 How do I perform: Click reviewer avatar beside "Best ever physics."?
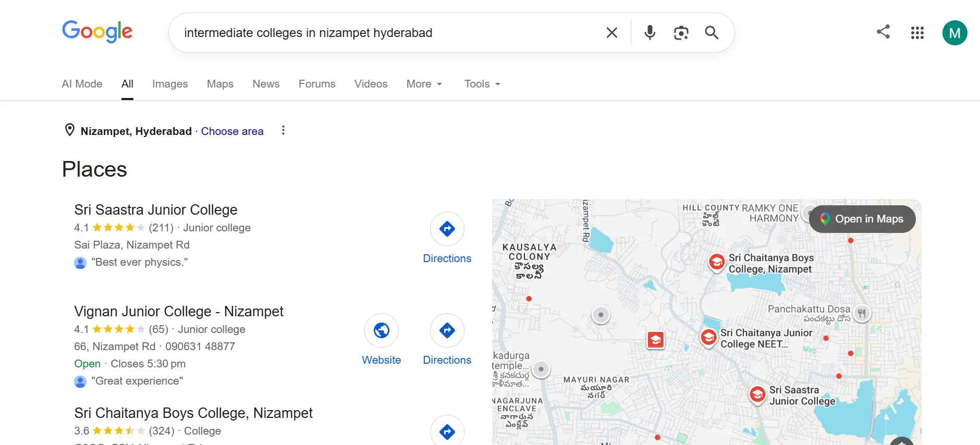[80, 263]
